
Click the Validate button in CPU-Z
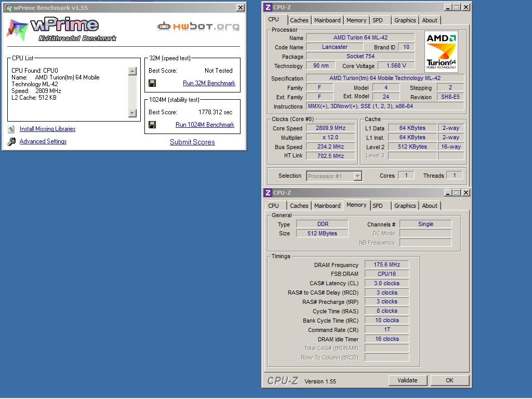tap(407, 380)
